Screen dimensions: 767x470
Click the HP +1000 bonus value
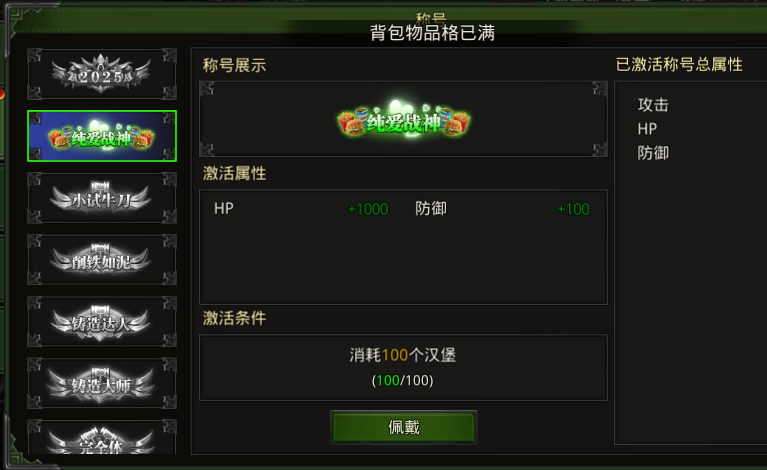pos(368,209)
